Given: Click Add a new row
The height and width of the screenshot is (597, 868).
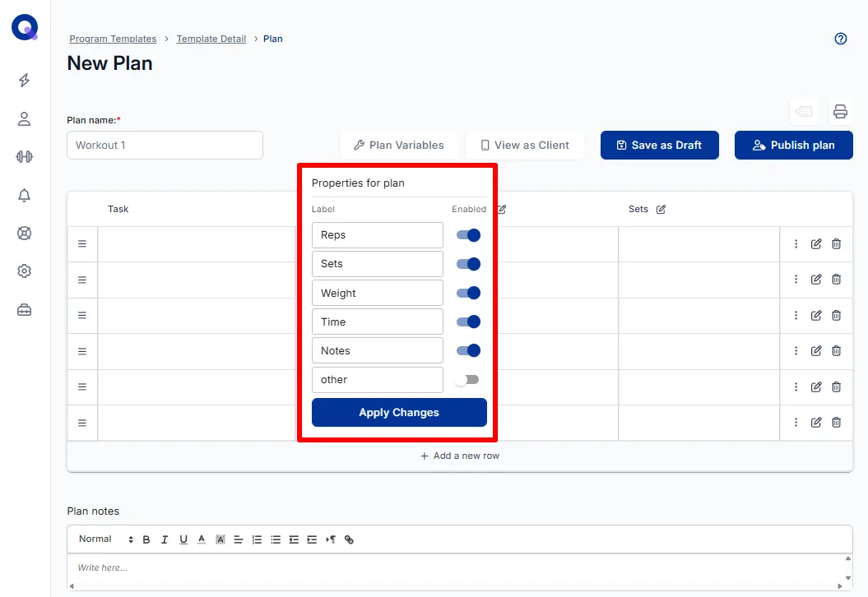Looking at the screenshot, I should point(460,456).
